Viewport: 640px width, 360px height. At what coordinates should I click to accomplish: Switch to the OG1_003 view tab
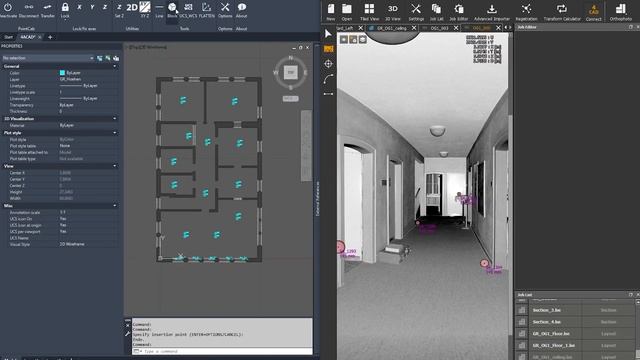tap(439, 28)
